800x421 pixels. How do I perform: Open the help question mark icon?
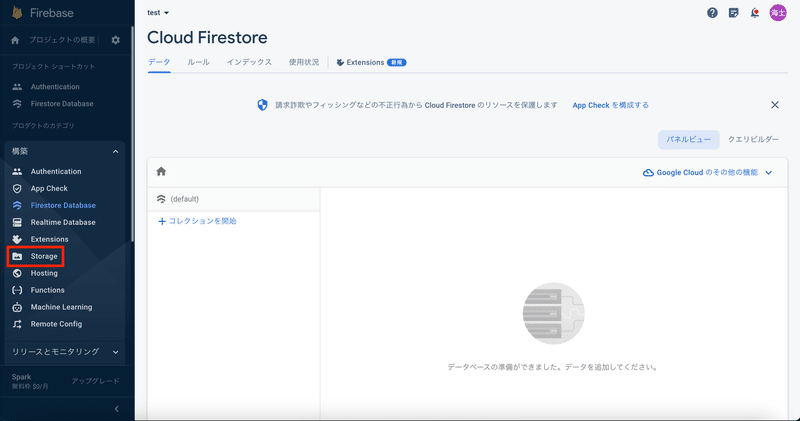coord(712,13)
